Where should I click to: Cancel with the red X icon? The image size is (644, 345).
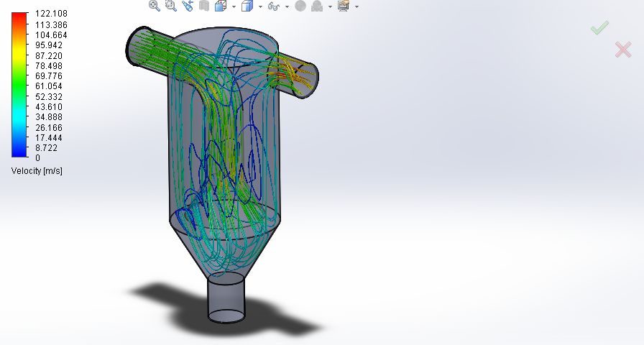click(623, 50)
